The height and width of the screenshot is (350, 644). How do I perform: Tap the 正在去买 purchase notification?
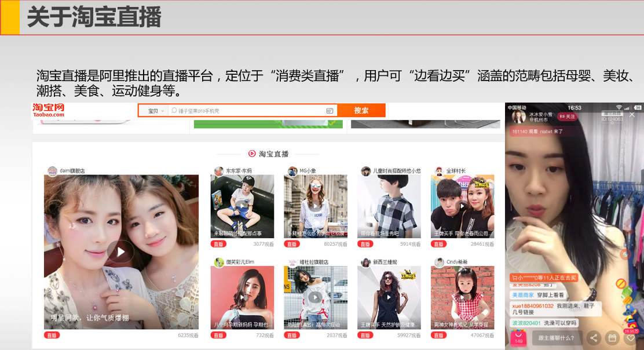544,278
